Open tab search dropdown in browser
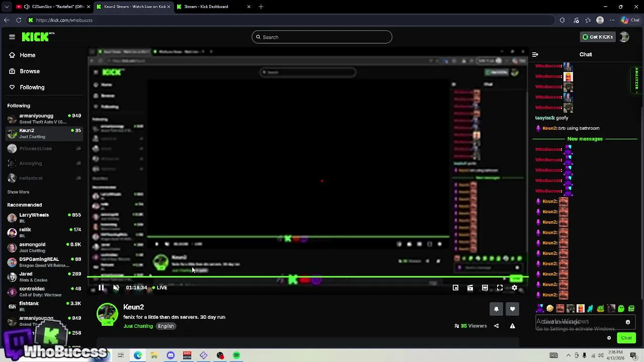The image size is (644, 362). click(6, 7)
